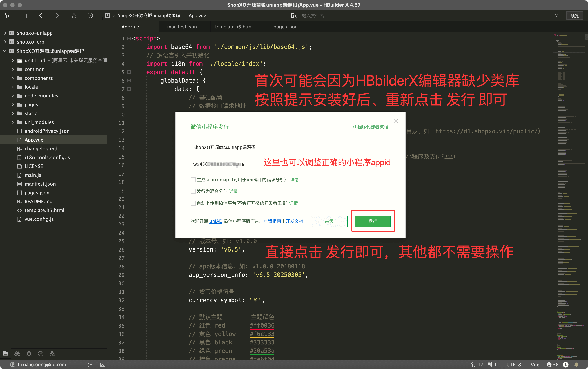Screen dimensions: 588x369
Task: Expand the shopxo-erp project
Action: click(5, 42)
